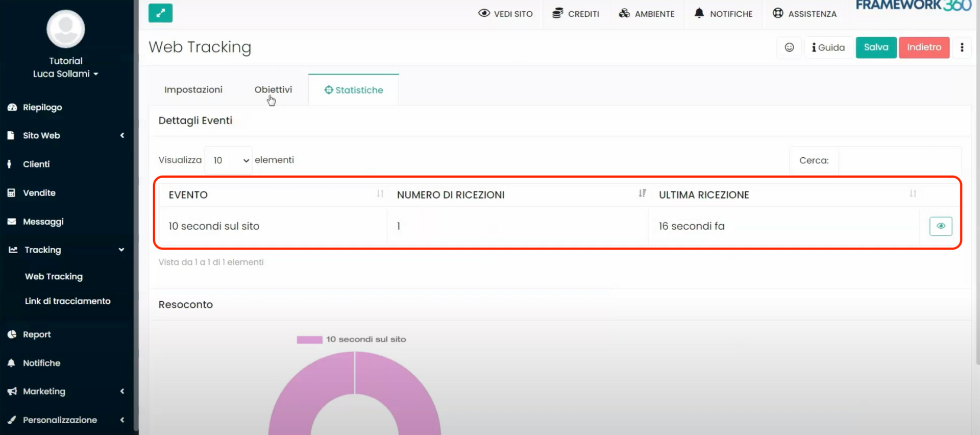Screen dimensions: 980x435
Task: Open the Crediti coins section
Action: tap(576, 14)
